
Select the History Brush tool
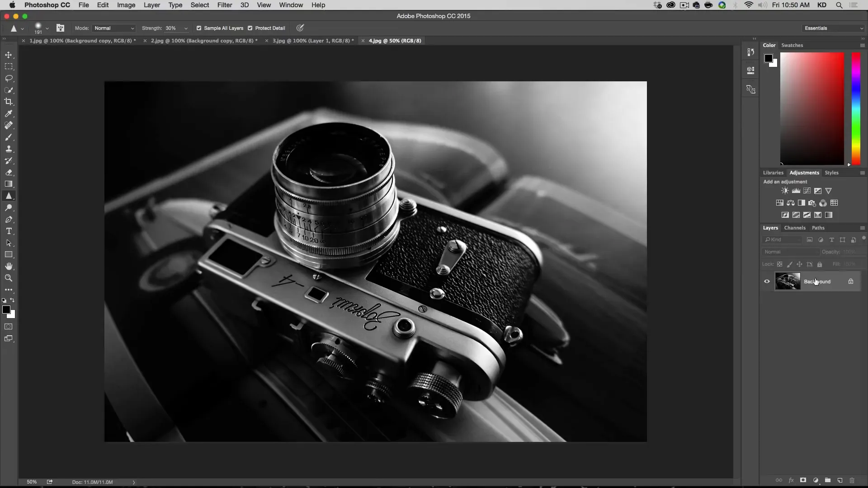point(9,160)
